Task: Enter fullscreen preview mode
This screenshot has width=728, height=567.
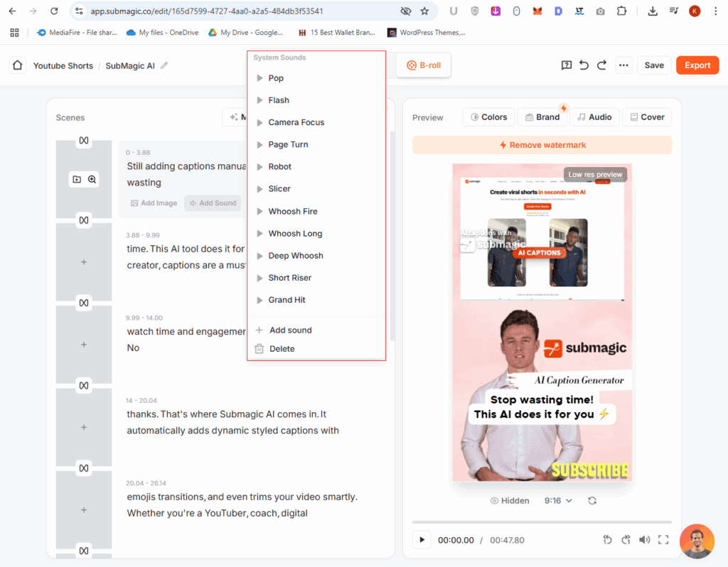Action: (x=663, y=539)
